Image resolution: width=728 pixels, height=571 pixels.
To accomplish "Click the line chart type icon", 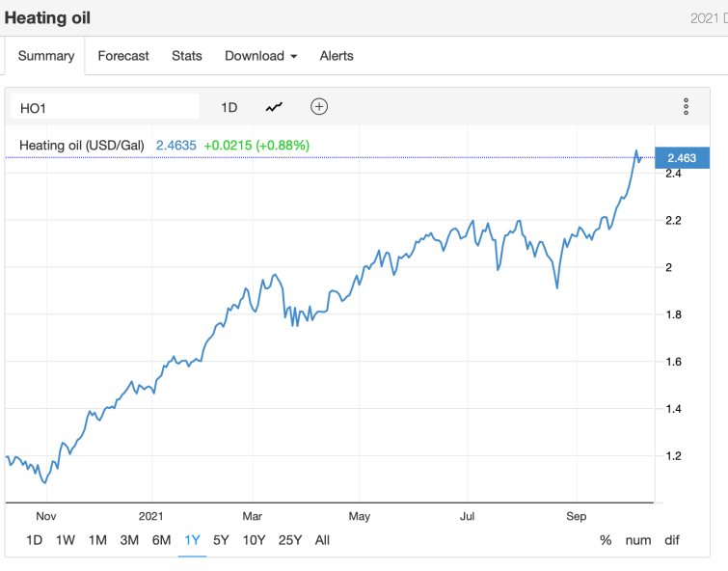I will [275, 107].
